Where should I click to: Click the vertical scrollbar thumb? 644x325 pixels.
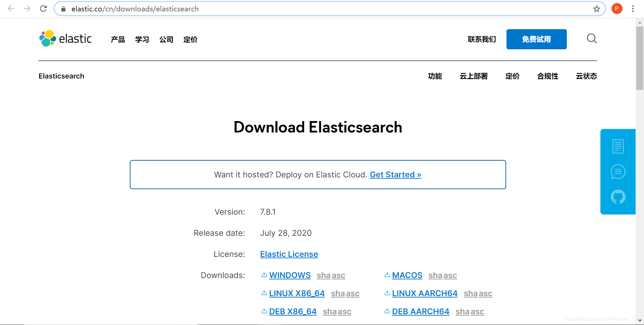click(640, 58)
